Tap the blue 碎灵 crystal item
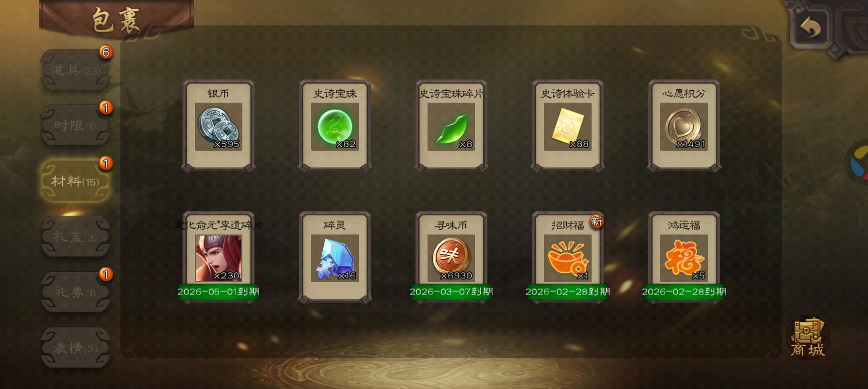The width and height of the screenshot is (868, 389). coord(335,257)
